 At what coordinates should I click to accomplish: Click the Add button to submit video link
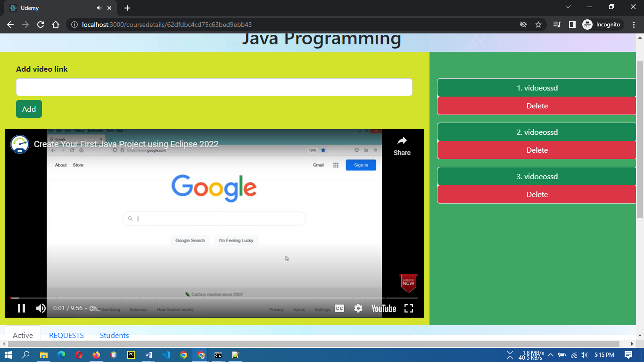[29, 109]
